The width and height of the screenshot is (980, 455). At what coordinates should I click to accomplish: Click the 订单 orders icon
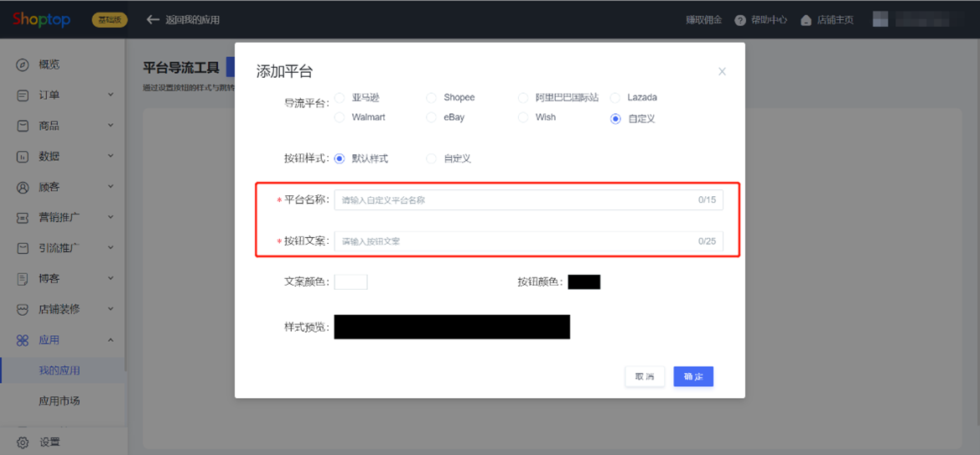23,95
